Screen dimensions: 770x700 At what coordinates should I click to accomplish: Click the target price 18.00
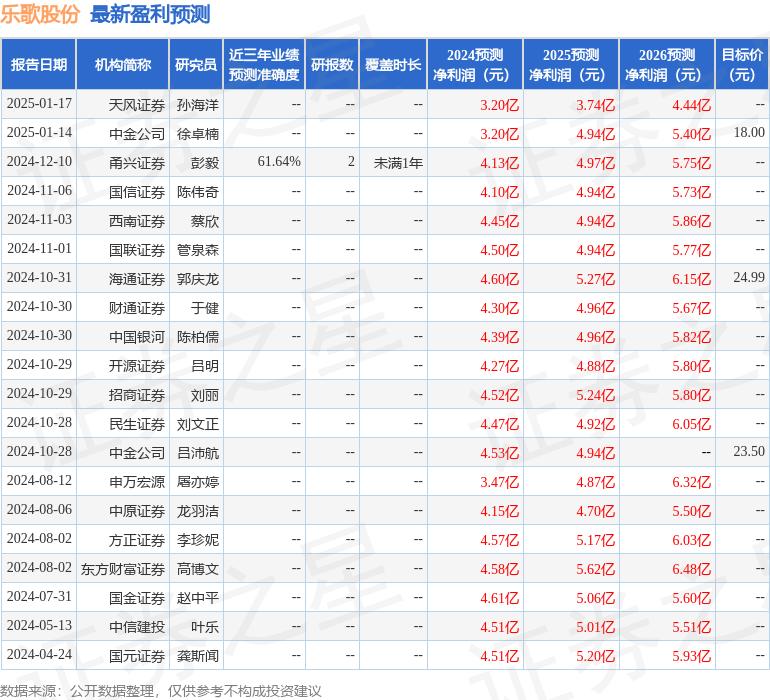(749, 132)
